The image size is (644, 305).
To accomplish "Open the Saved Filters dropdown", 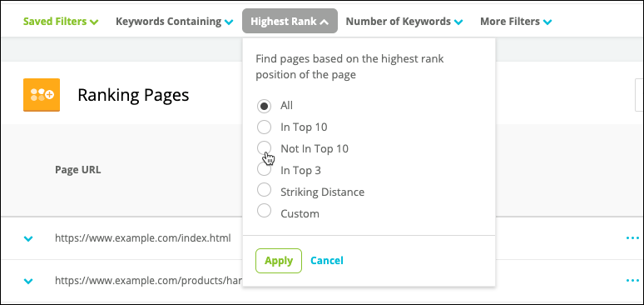I will point(61,22).
